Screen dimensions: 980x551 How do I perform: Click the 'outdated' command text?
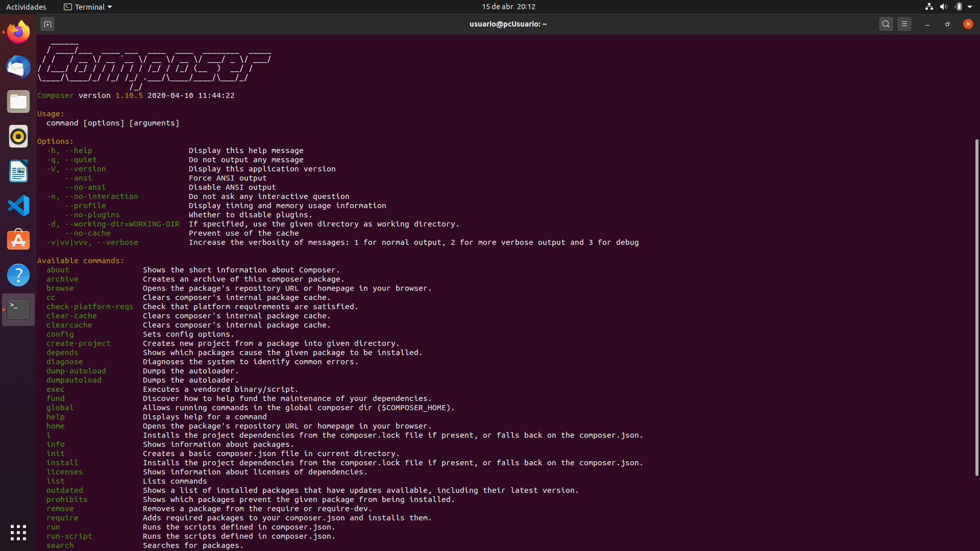click(64, 490)
